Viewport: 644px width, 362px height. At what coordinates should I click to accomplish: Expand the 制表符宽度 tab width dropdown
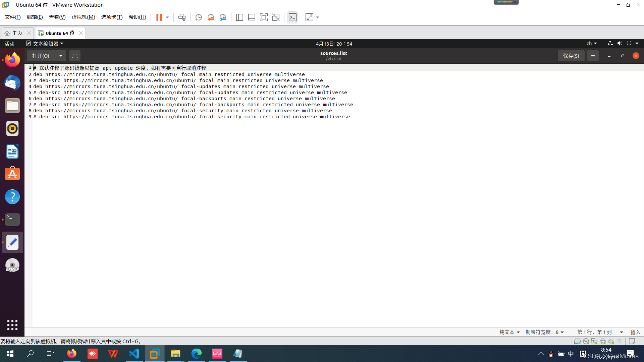click(544, 332)
